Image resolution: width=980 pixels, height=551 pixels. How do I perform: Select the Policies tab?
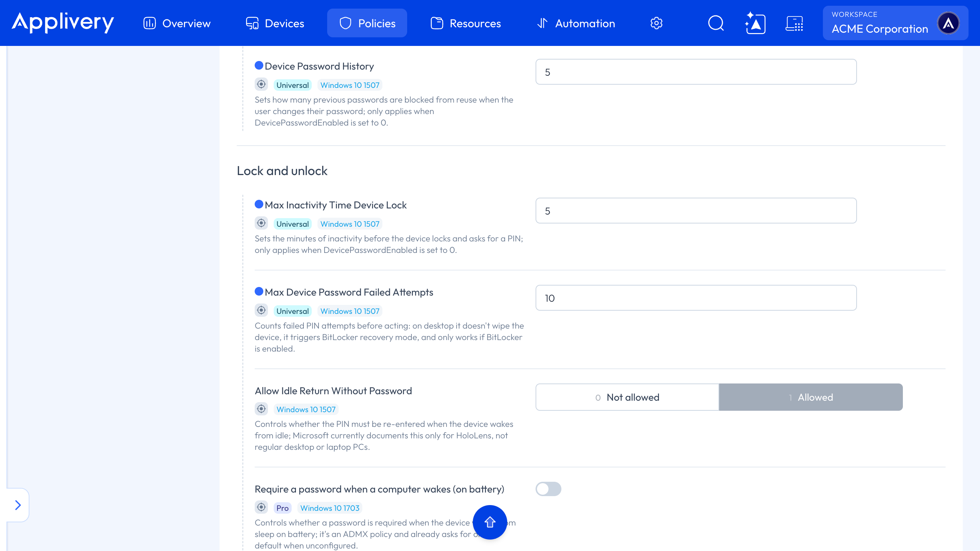click(x=367, y=23)
